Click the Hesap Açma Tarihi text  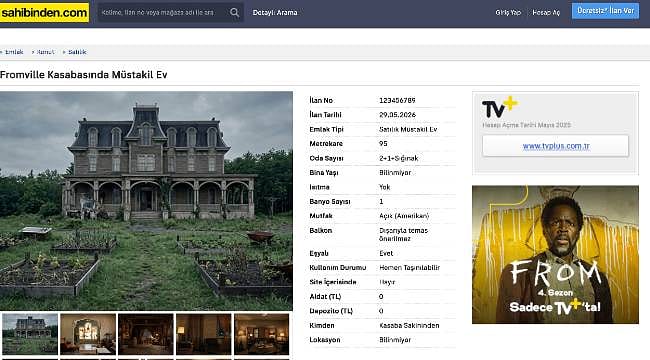526,125
